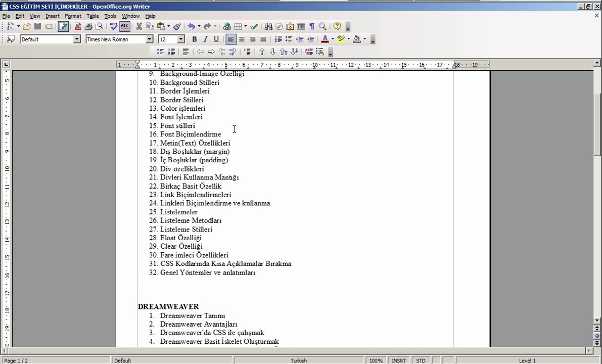Open the Zoom magnifier icon
The width and height of the screenshot is (602, 364).
(322, 26)
